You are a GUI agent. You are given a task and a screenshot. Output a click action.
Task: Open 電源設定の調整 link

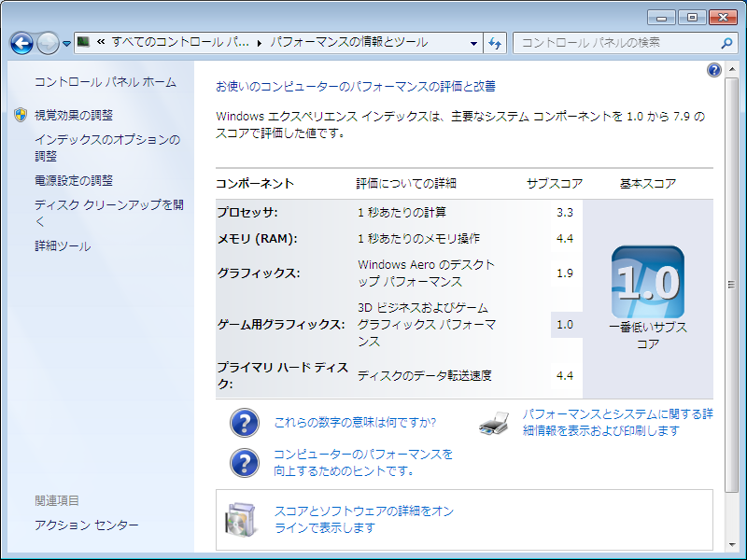coord(74,181)
